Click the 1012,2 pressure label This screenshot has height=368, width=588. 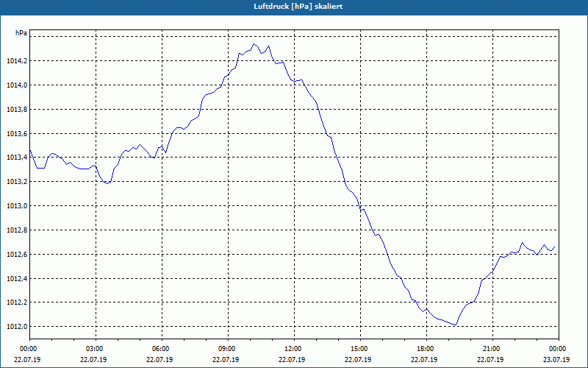pos(17,302)
